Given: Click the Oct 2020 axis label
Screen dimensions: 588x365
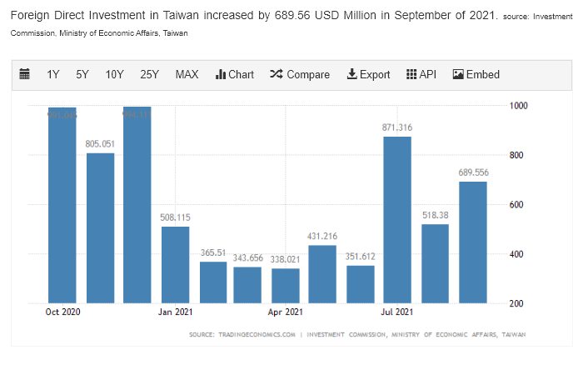Looking at the screenshot, I should (x=62, y=312).
